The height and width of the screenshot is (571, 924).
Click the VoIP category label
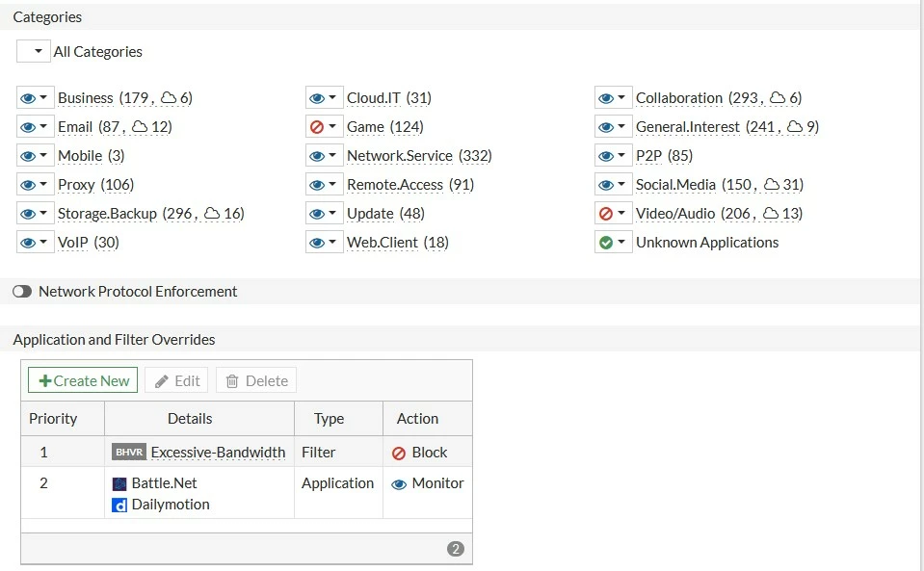pyautogui.click(x=73, y=243)
